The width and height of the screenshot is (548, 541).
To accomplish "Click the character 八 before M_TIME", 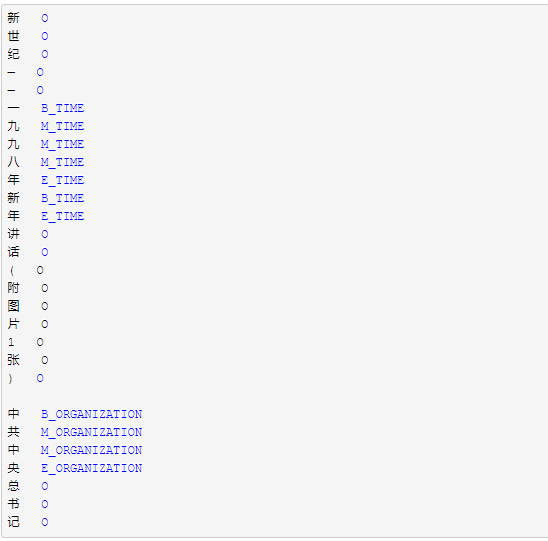I will pos(13,162).
